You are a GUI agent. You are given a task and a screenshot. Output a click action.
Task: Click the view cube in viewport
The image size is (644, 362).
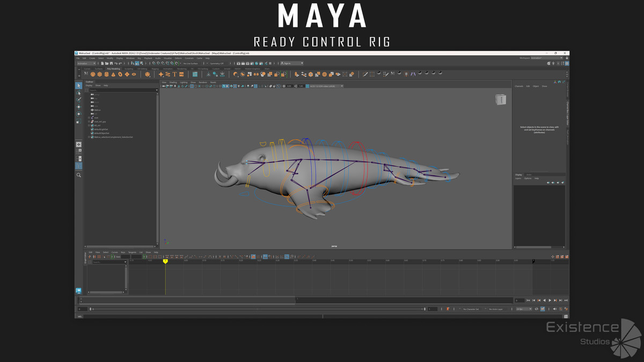pos(500,100)
